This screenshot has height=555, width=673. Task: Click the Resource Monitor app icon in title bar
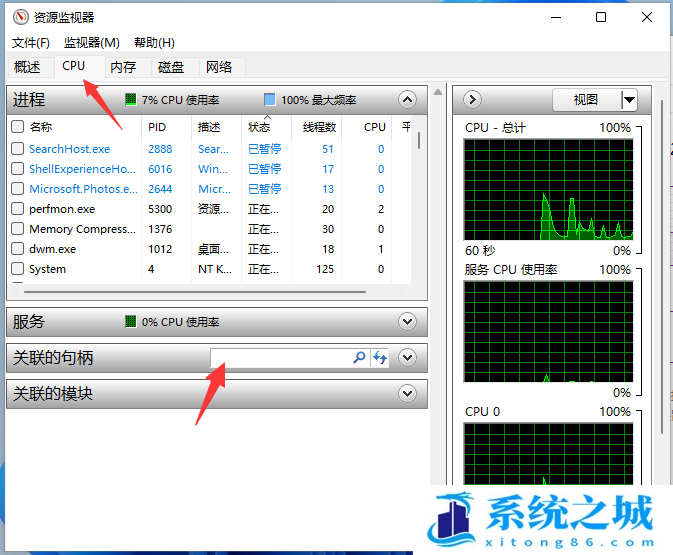[x=20, y=18]
